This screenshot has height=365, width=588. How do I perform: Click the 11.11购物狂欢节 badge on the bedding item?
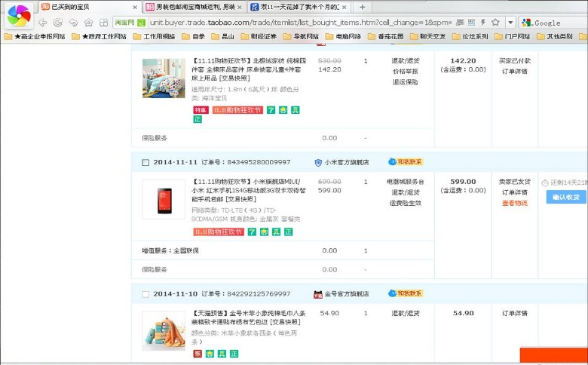[237, 110]
